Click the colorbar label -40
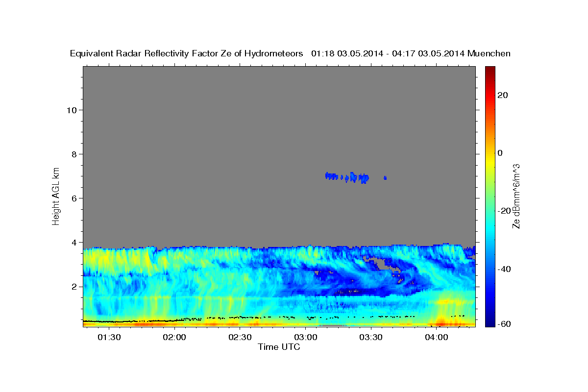This screenshot has height=392, width=588. [504, 269]
